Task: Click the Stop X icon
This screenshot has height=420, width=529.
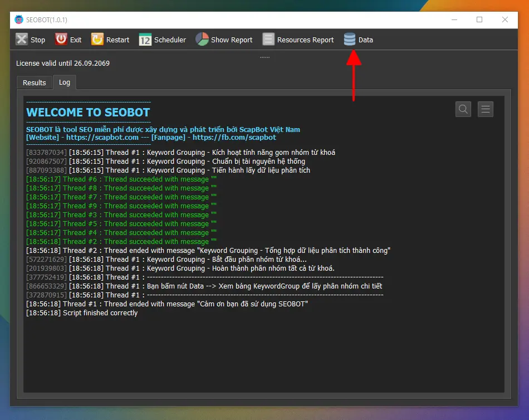Action: click(22, 39)
